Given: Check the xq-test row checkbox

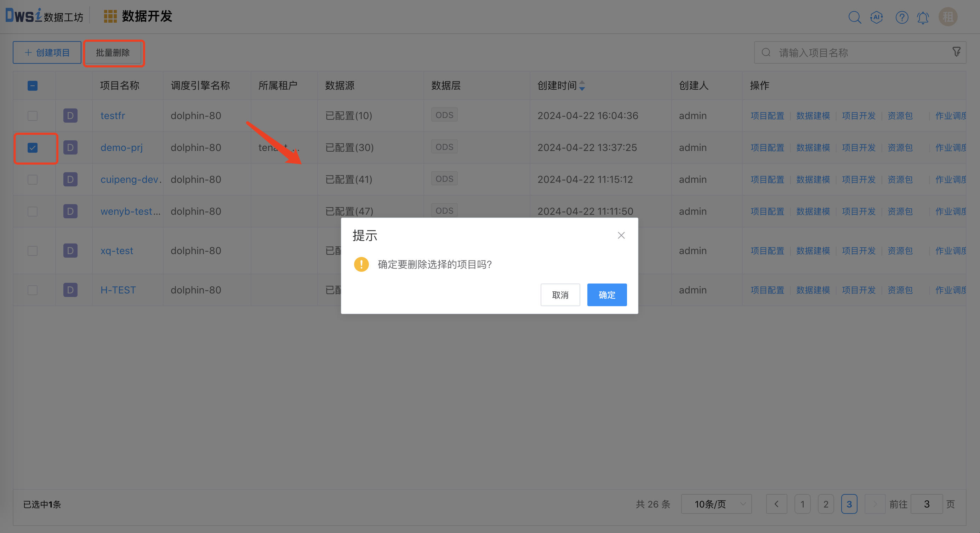Looking at the screenshot, I should click(33, 251).
